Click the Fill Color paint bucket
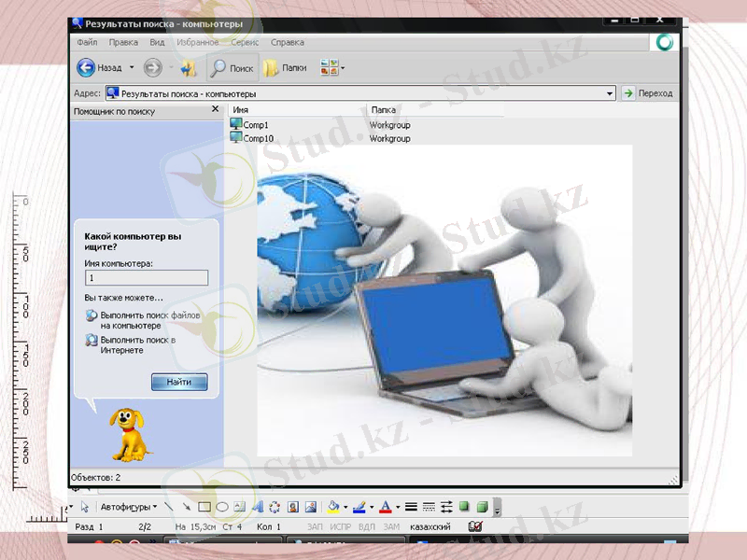This screenshot has height=560, width=747. coord(333,507)
